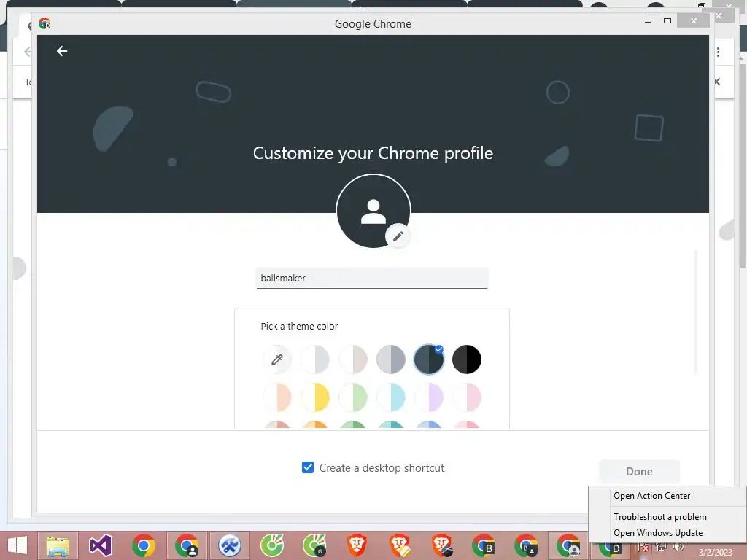The height and width of the screenshot is (560, 747).
Task: Click the Done button
Action: 639,472
